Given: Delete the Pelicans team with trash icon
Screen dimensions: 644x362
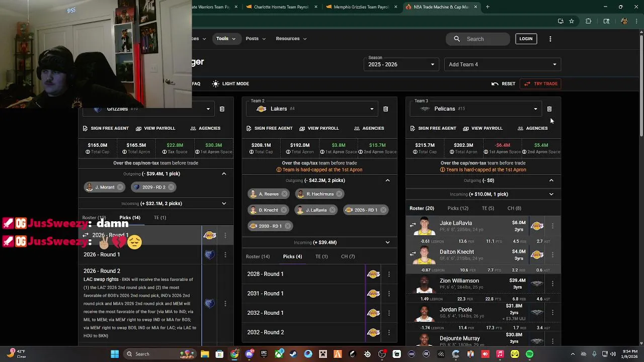Looking at the screenshot, I should [549, 109].
